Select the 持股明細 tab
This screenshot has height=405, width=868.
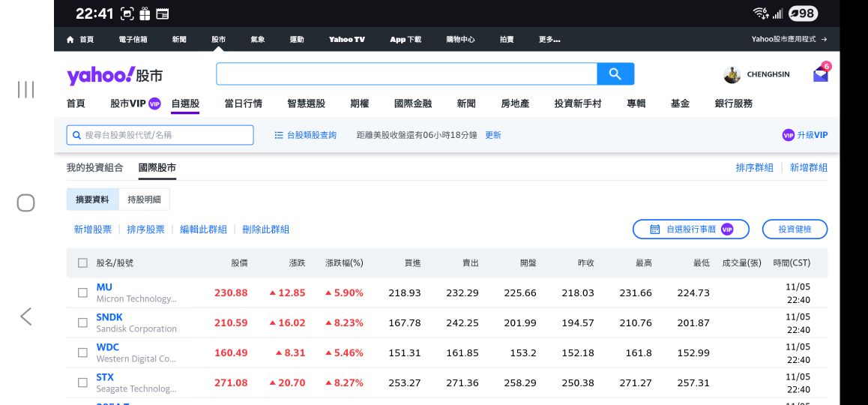tap(144, 199)
